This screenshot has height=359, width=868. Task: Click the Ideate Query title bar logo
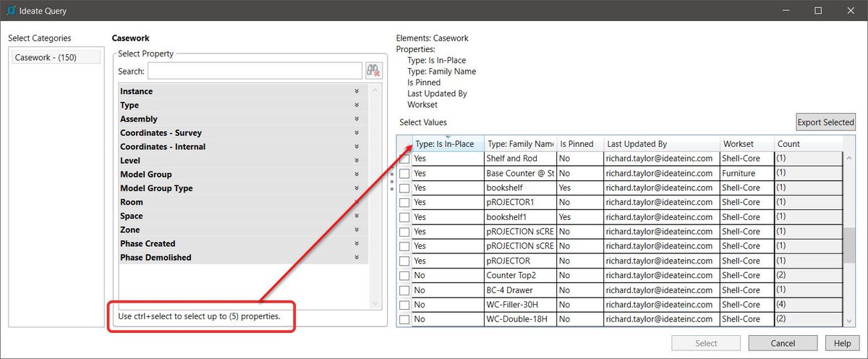pyautogui.click(x=10, y=10)
